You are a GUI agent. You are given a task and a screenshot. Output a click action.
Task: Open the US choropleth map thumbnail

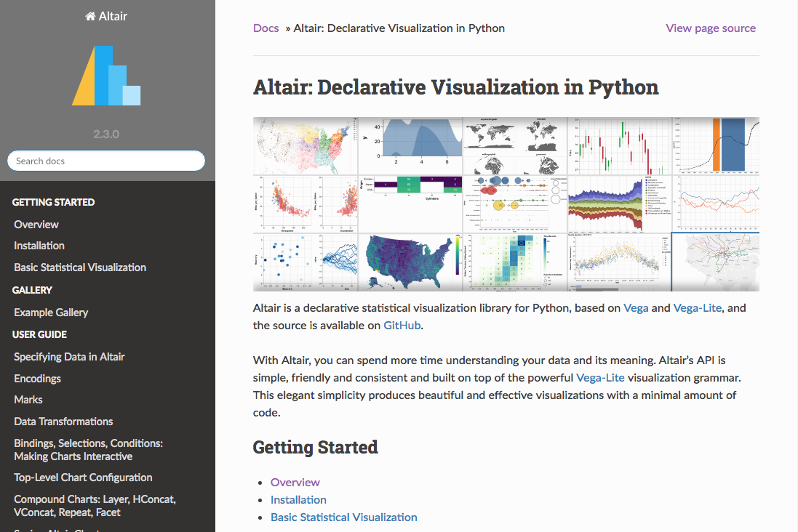tap(411, 262)
